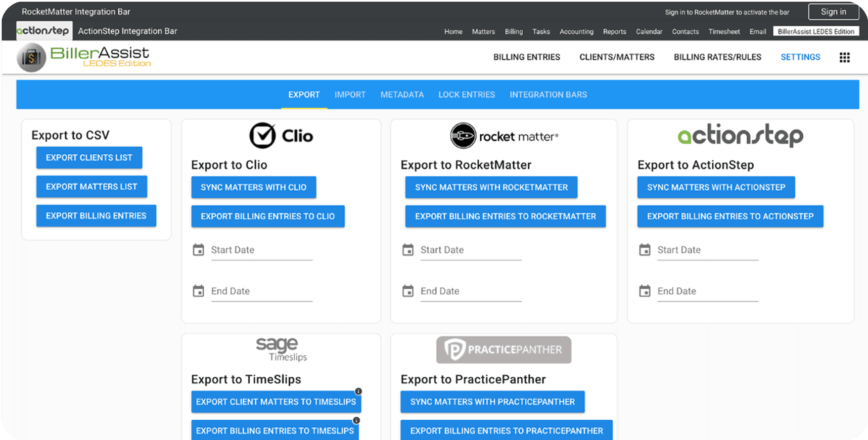The width and height of the screenshot is (868, 440).
Task: Open Settings in the main navigation
Action: click(x=800, y=57)
